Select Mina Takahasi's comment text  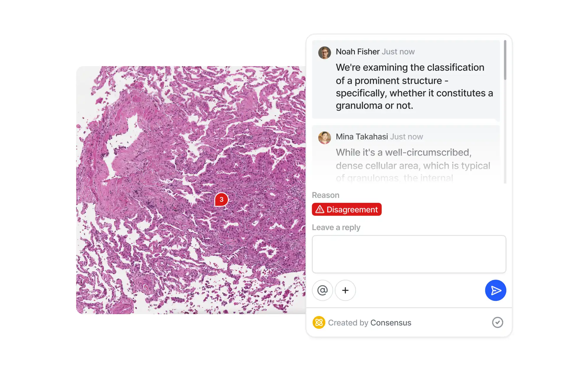[413, 165]
